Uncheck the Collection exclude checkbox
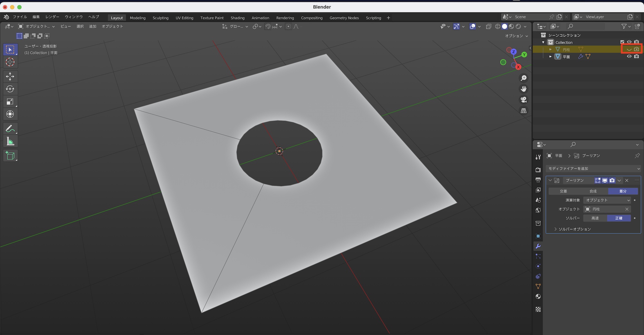The height and width of the screenshot is (335, 644). tap(622, 42)
